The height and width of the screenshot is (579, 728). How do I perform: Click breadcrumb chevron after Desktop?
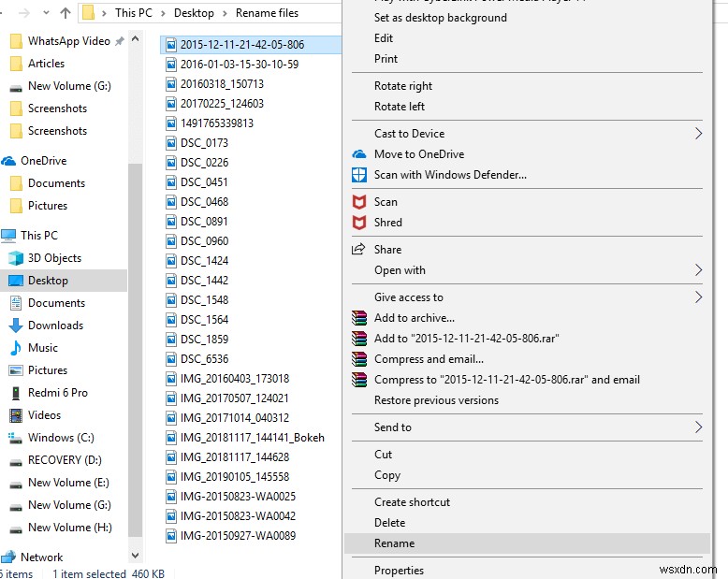pos(225,13)
